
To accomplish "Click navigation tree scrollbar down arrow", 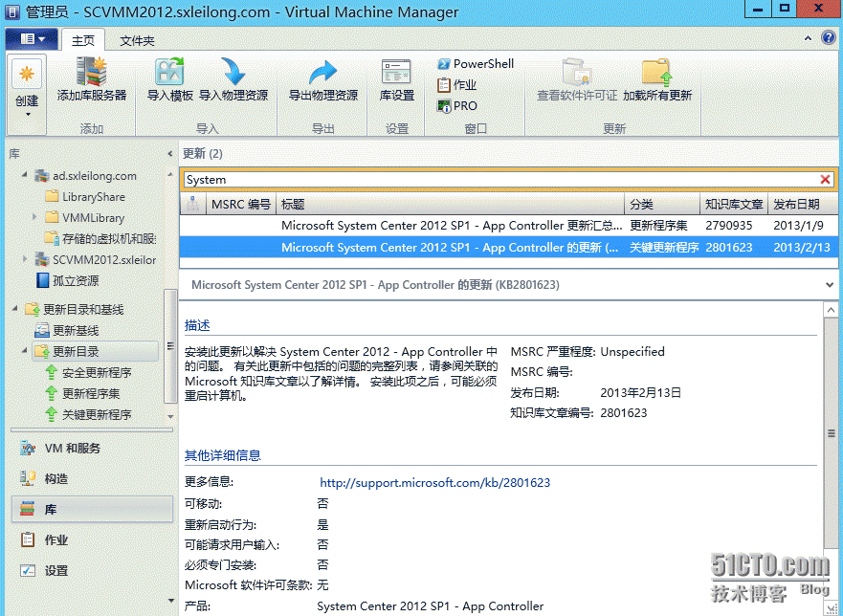I will point(170,417).
